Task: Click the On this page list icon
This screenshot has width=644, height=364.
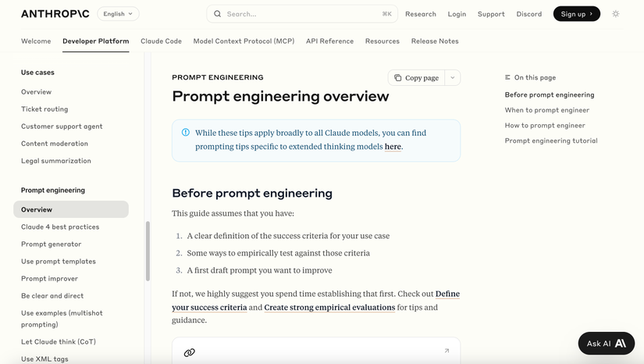Action: (x=507, y=77)
